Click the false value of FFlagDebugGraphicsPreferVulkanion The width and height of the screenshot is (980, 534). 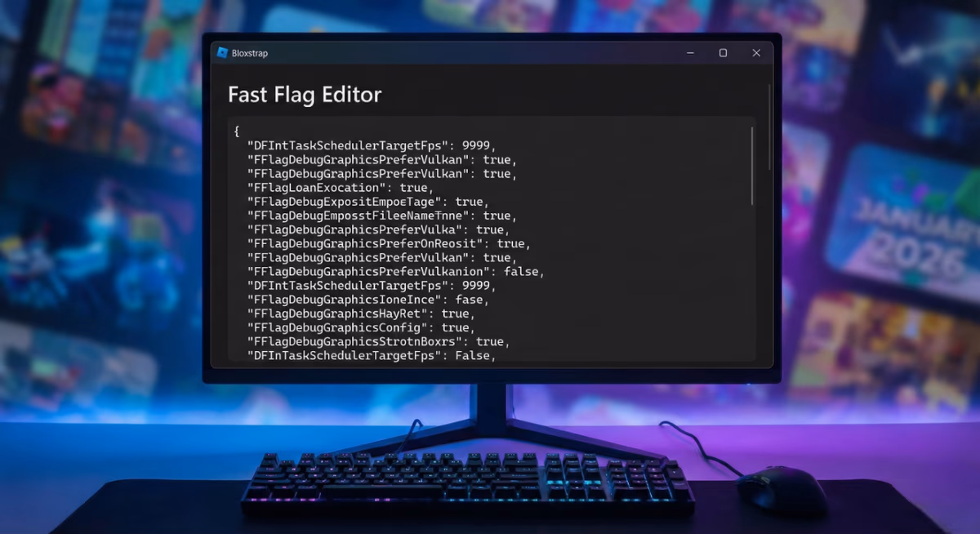pyautogui.click(x=521, y=272)
